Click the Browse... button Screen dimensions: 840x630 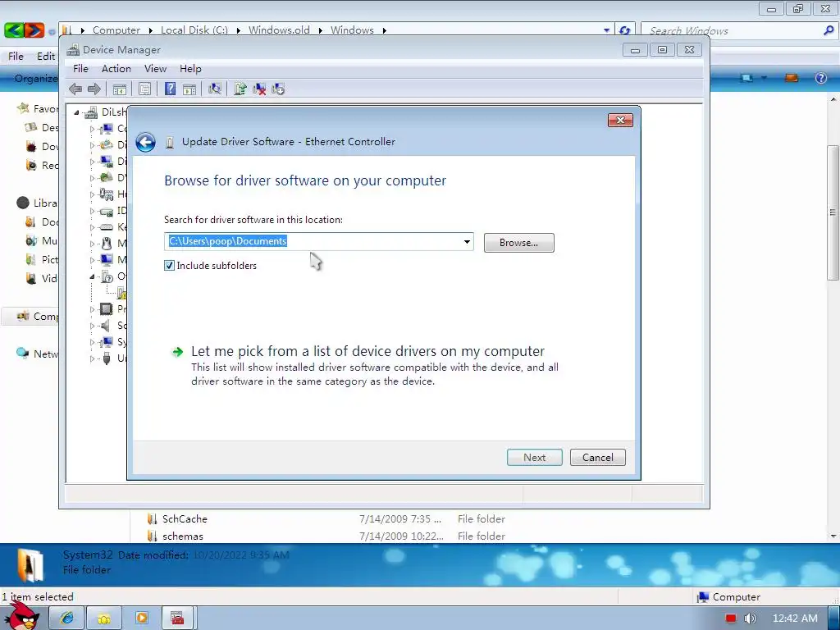(x=518, y=243)
